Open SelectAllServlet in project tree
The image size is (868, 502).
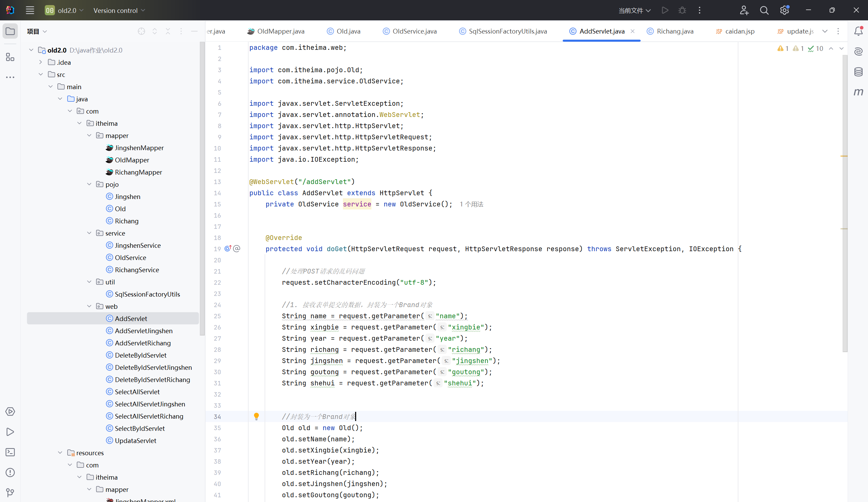(x=137, y=392)
